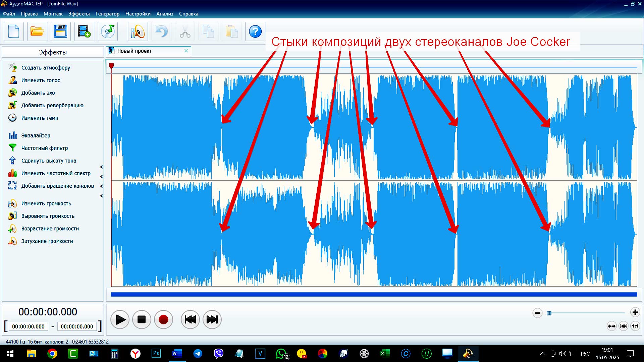Click the extract audio from video icon
The width and height of the screenshot is (644, 362).
coord(84,32)
